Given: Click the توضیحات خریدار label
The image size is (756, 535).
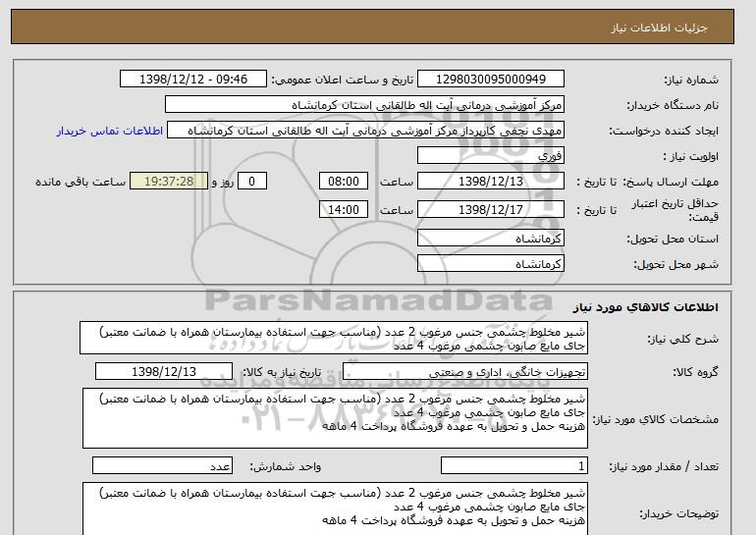Looking at the screenshot, I should tap(678, 513).
